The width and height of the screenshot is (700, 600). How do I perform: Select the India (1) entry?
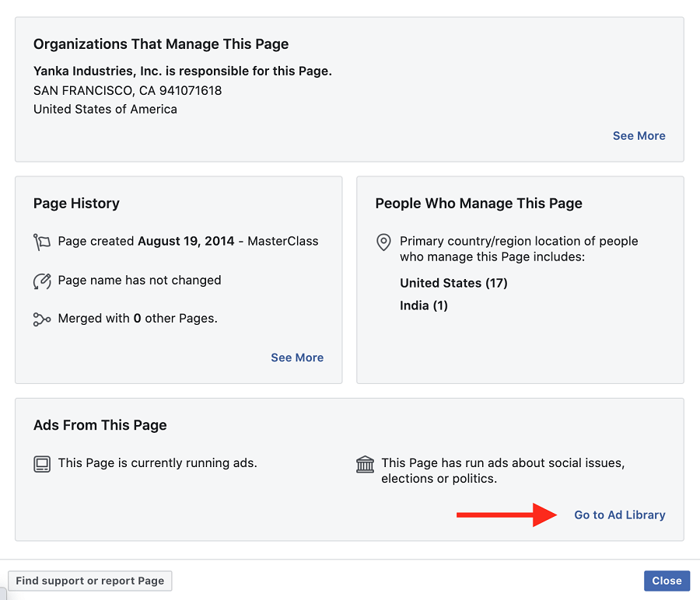[x=424, y=305]
